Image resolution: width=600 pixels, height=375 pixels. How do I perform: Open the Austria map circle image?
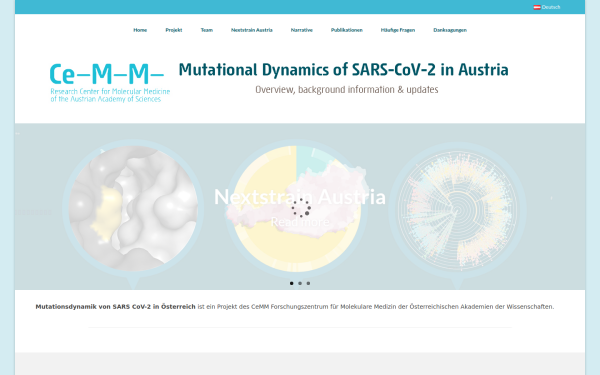(x=297, y=209)
